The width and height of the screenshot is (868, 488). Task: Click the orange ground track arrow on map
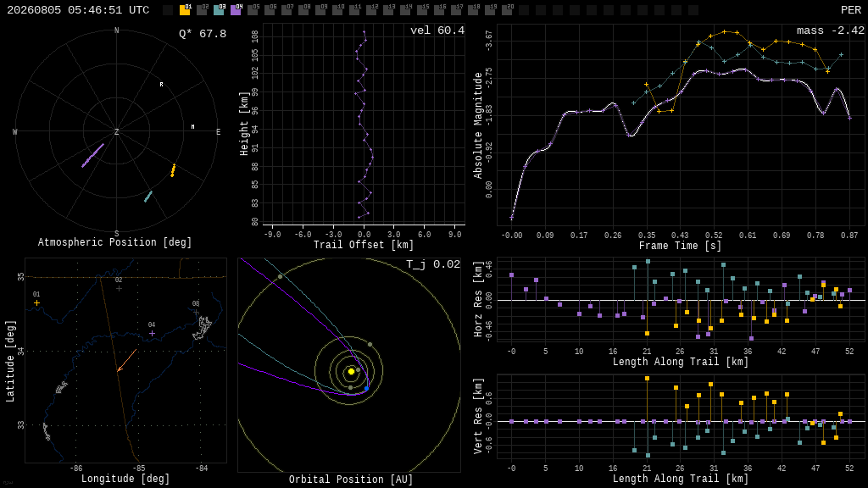tap(127, 360)
